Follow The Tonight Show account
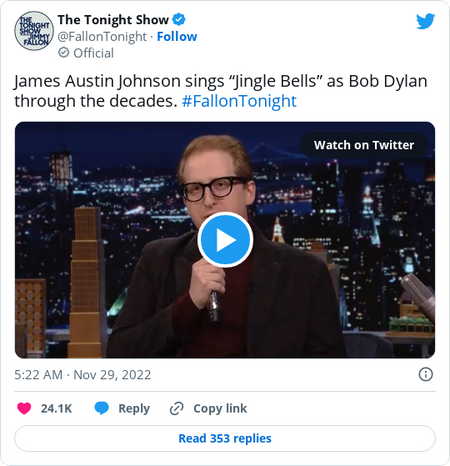This screenshot has height=466, width=450. click(177, 36)
